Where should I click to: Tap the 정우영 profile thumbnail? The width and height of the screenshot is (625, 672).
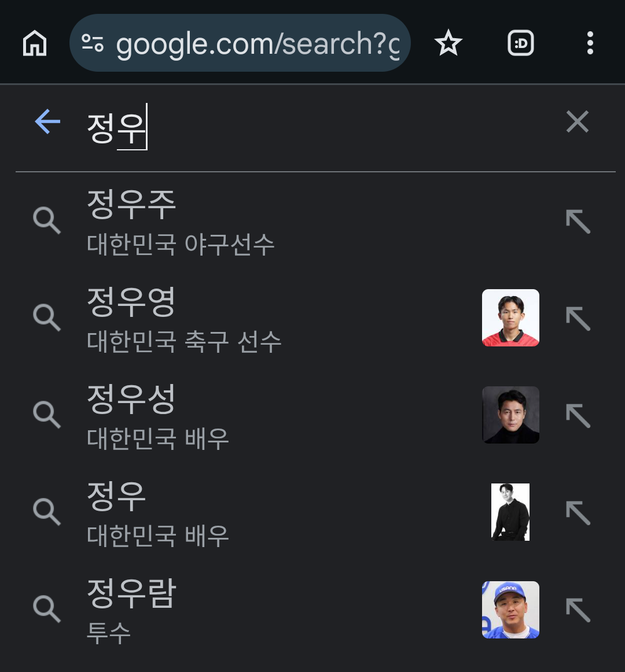point(510,318)
